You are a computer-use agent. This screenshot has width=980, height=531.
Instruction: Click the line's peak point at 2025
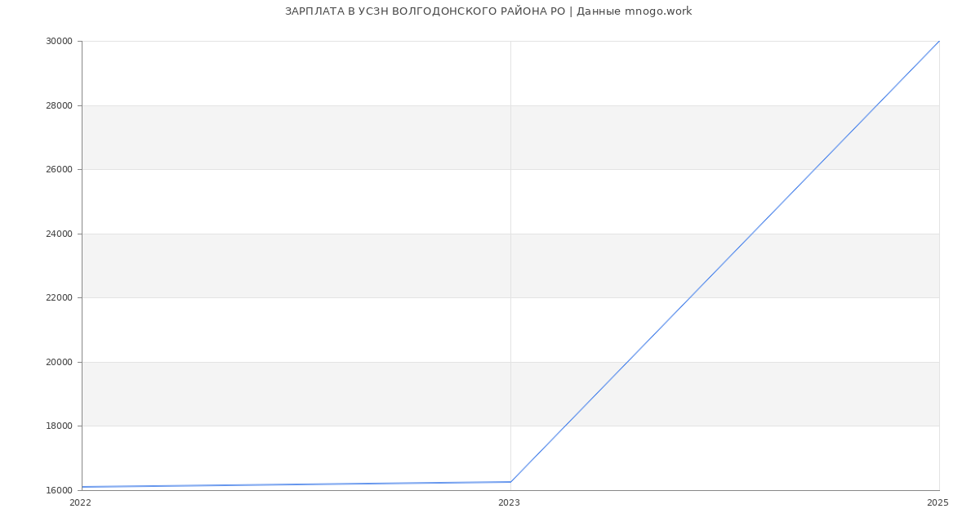(x=939, y=41)
